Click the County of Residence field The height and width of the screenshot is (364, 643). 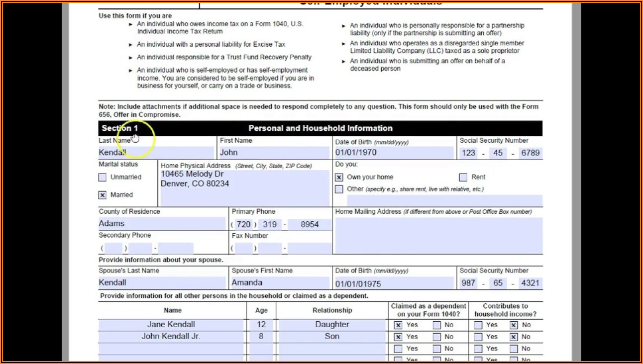coord(162,224)
